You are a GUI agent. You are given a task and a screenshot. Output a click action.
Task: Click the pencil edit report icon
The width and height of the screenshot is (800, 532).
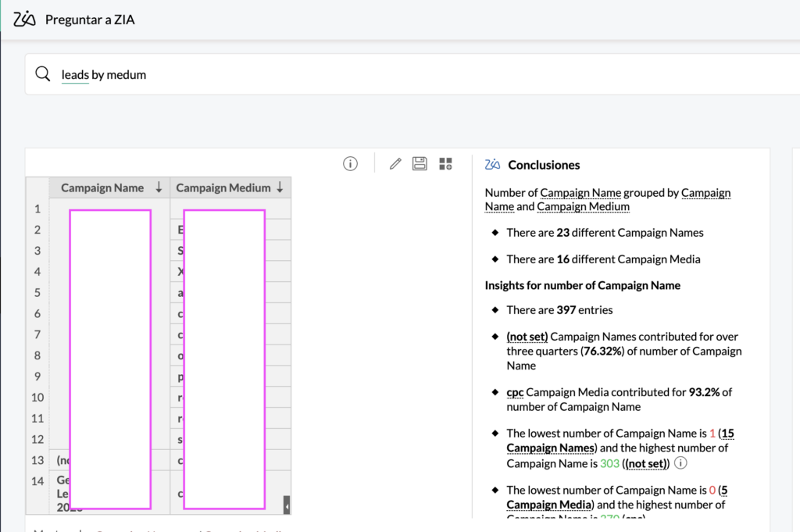[395, 164]
